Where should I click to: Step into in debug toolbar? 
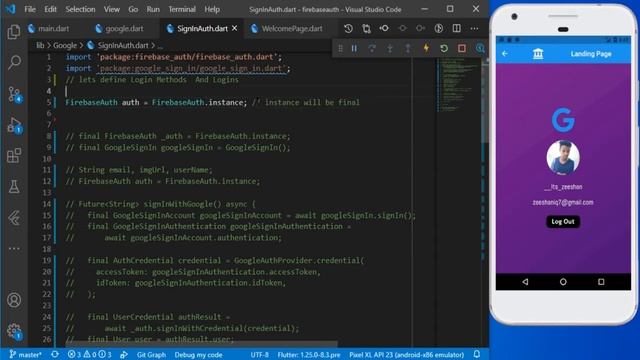coord(390,49)
